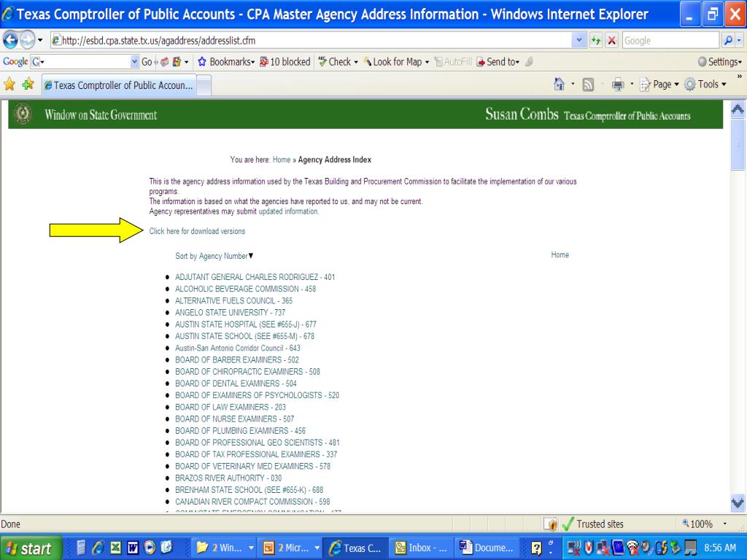Open BOARD OF DENTAL EXAMINERS - 504 entry

coord(236,384)
